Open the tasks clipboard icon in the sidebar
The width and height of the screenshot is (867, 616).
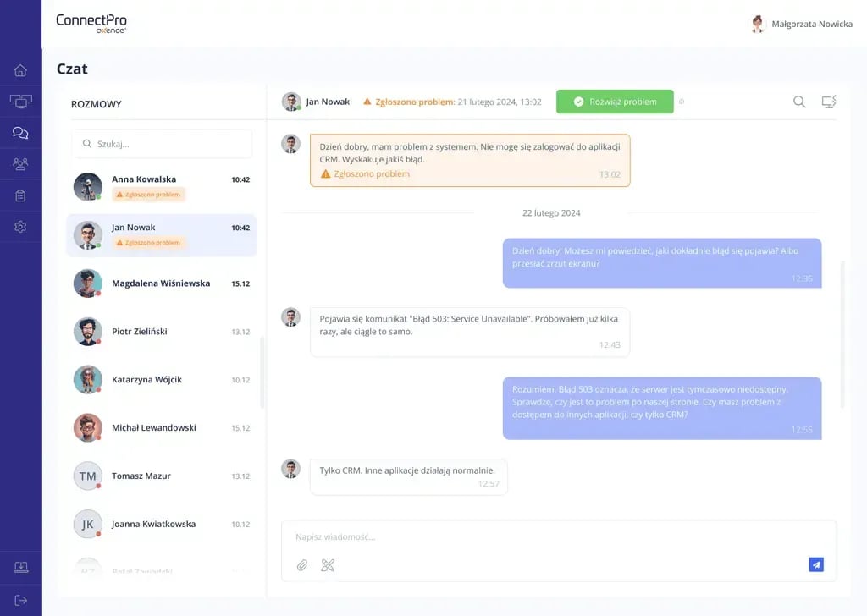[x=20, y=195]
